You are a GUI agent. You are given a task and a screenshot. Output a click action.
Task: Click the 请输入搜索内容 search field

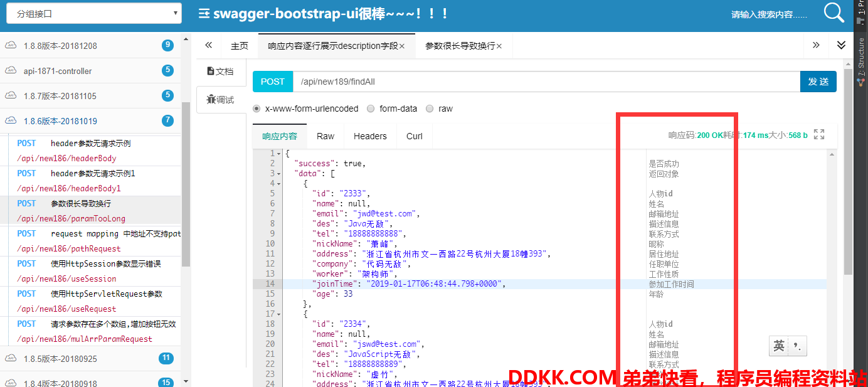click(769, 14)
